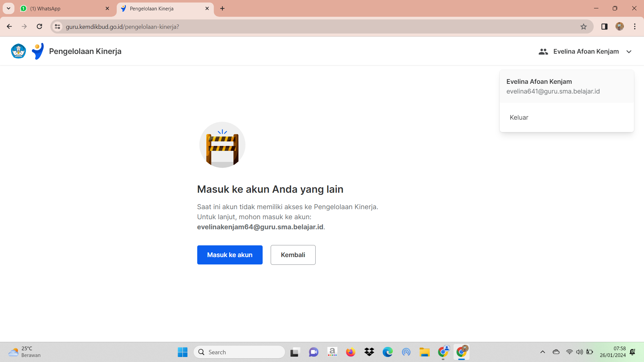Expand hidden system tray icons
The image size is (644, 362).
click(x=542, y=352)
